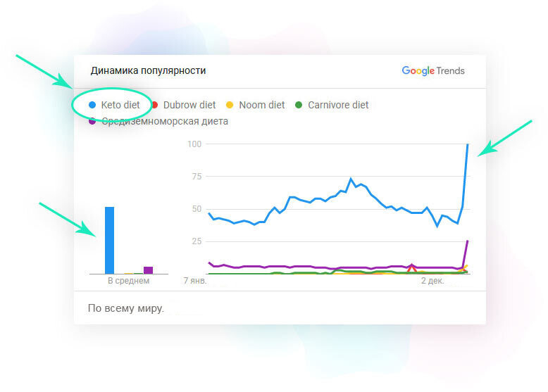The width and height of the screenshot is (548, 392).
Task: Click the yellow Noom diet legend dot
Action: pyautogui.click(x=230, y=105)
